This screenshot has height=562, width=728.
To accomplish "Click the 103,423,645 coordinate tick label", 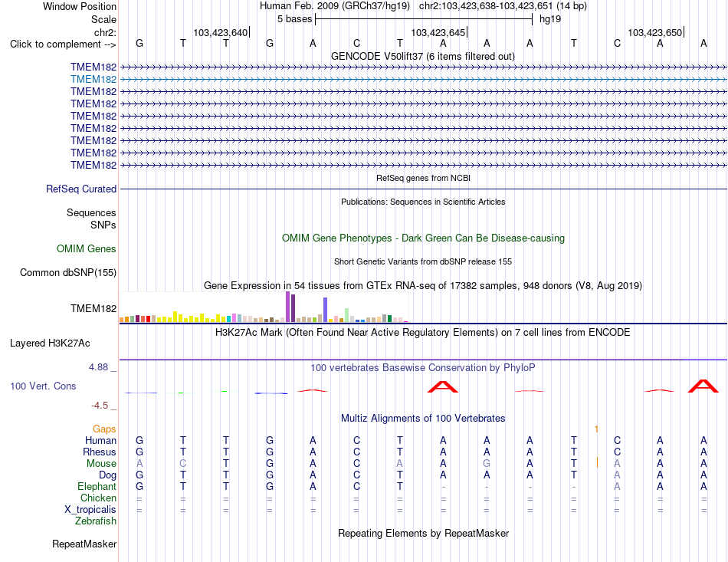I will click(x=438, y=32).
